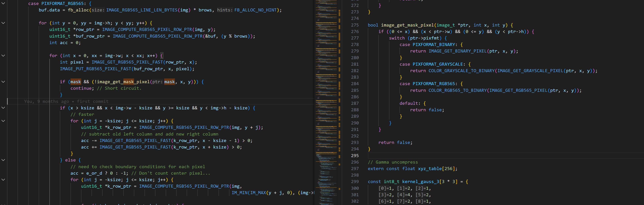644x205 pixels.
Task: Click the 'int acc = 0;' declaration
Action: tap(65, 43)
